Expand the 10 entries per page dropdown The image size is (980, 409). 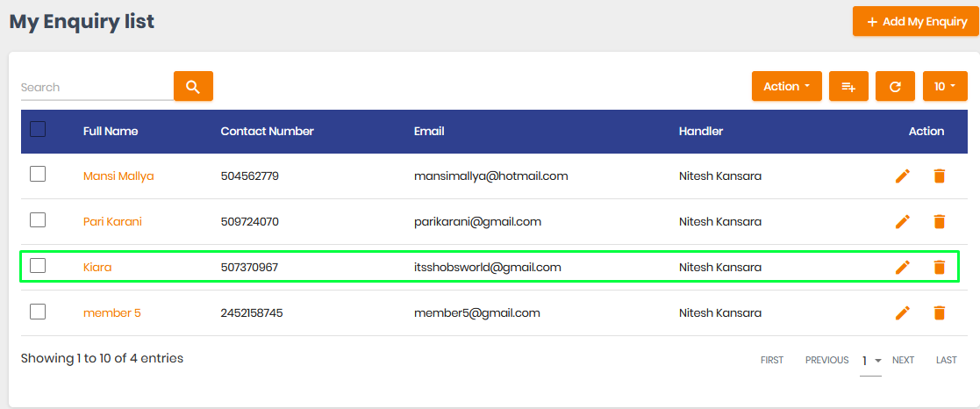pyautogui.click(x=945, y=86)
